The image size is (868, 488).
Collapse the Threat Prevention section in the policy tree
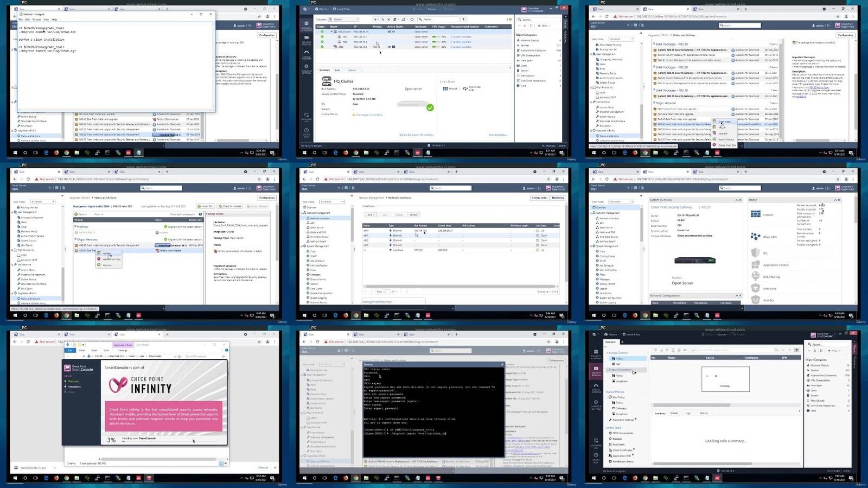point(607,370)
